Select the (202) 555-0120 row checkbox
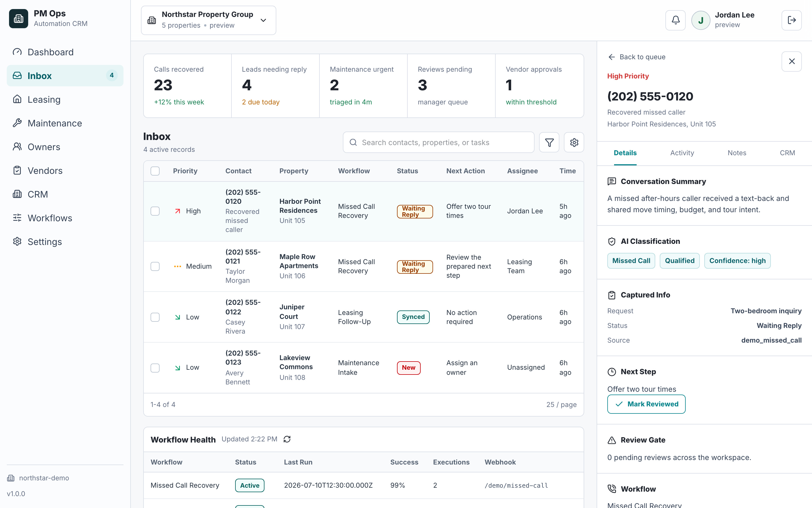The height and width of the screenshot is (508, 812). click(155, 211)
